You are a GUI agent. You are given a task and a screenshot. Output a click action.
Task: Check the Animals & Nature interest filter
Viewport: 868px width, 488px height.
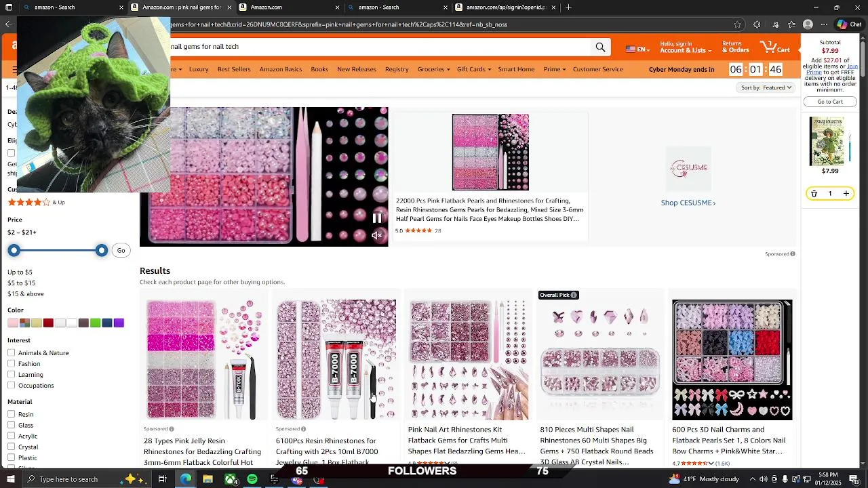click(x=12, y=352)
